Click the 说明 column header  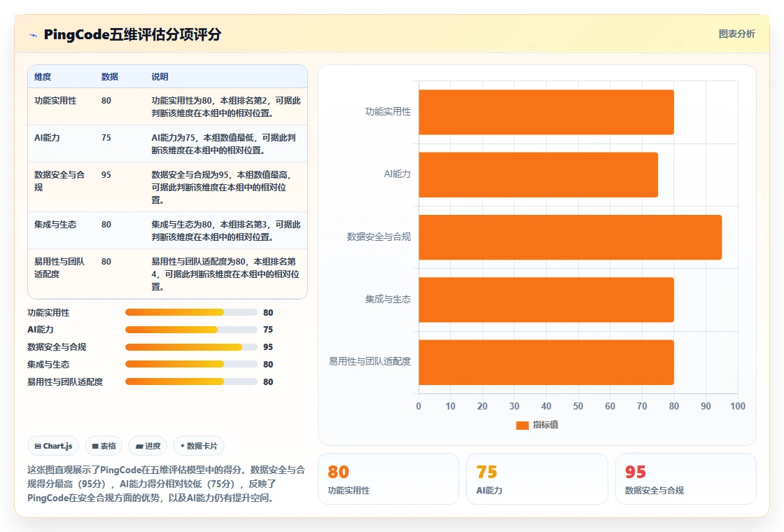[x=160, y=77]
